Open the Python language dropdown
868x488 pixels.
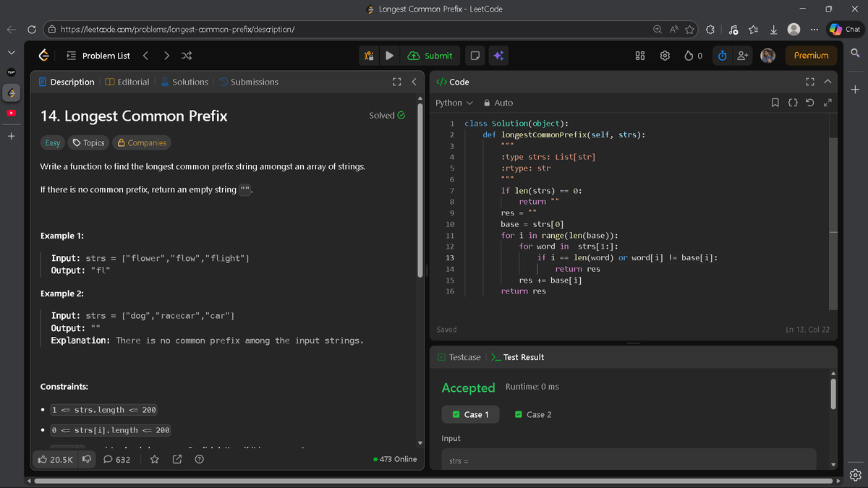[x=454, y=103]
